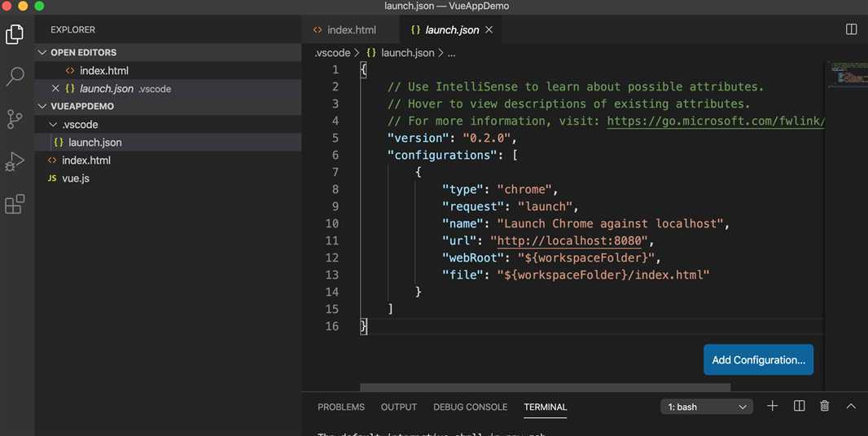
Task: Switch to the Problems panel tab
Action: tap(341, 407)
